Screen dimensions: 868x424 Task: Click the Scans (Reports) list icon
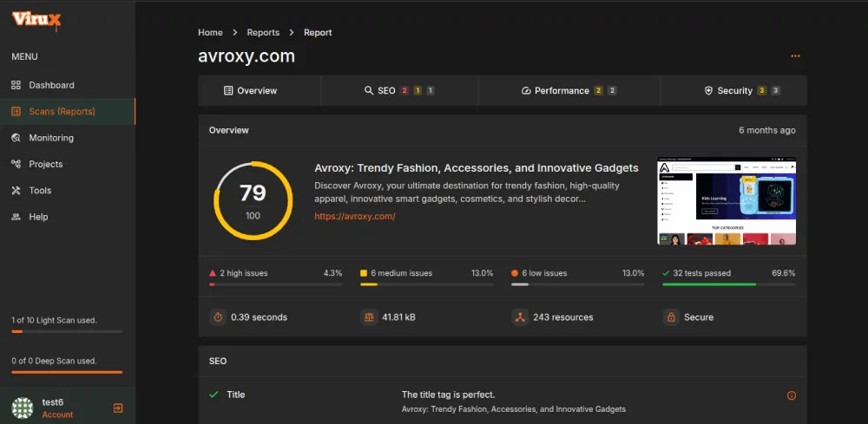pos(16,112)
